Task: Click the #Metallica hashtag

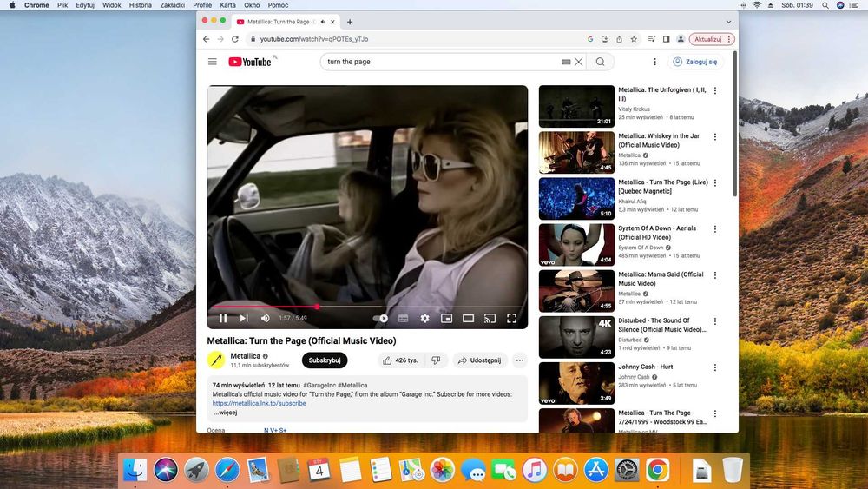Action: coord(352,385)
